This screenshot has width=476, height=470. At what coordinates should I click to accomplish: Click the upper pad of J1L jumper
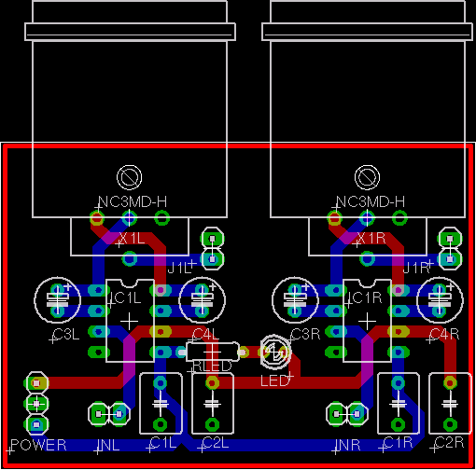click(212, 239)
